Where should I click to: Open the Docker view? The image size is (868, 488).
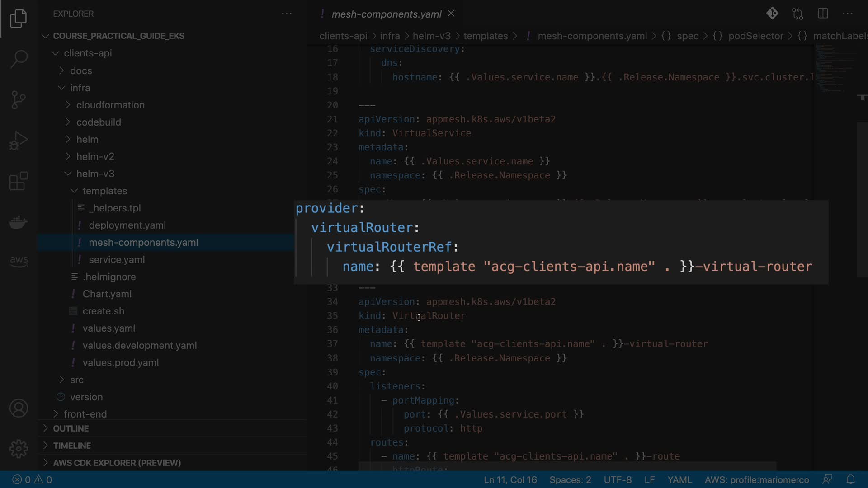pos(19,222)
